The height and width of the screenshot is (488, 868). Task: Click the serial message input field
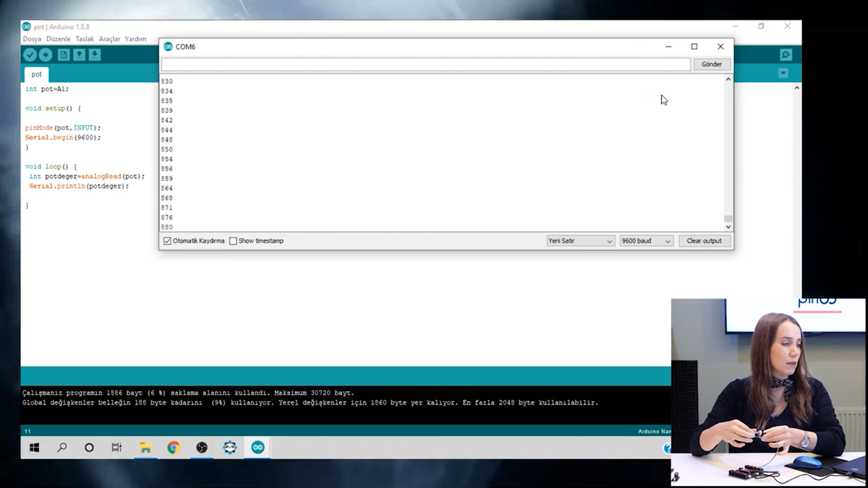[x=425, y=64]
